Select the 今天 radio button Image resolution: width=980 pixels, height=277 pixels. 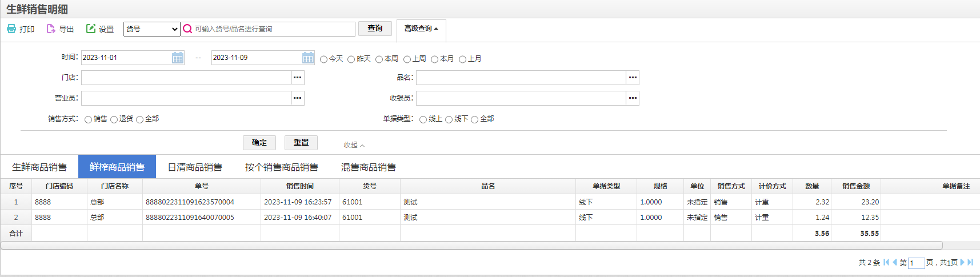[323, 59]
